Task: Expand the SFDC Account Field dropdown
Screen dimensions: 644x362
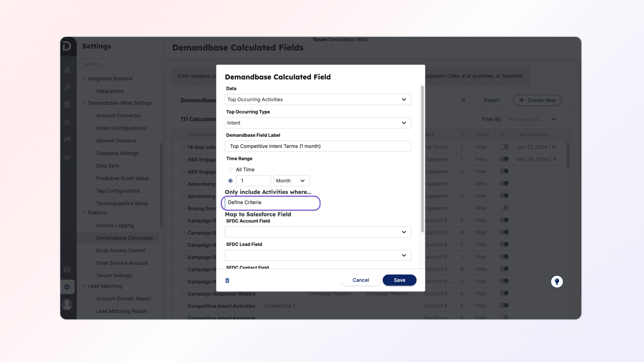Action: [x=318, y=232]
